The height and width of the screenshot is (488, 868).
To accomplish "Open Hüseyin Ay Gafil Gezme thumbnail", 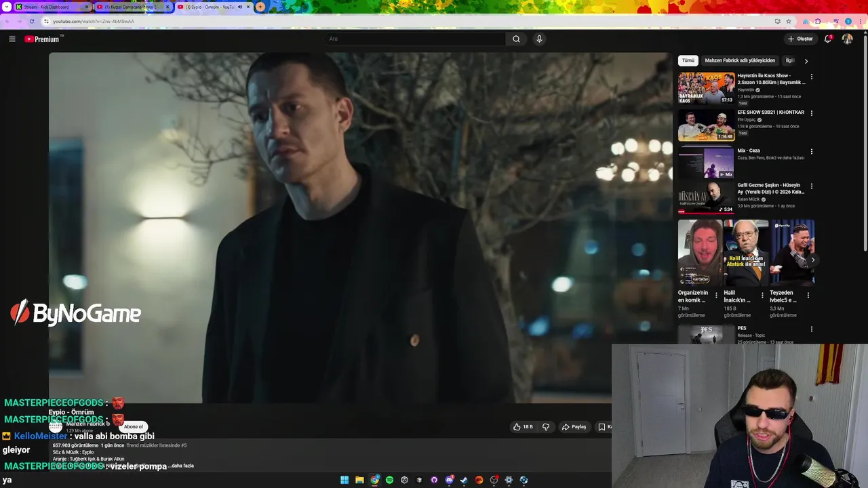I will coord(706,197).
